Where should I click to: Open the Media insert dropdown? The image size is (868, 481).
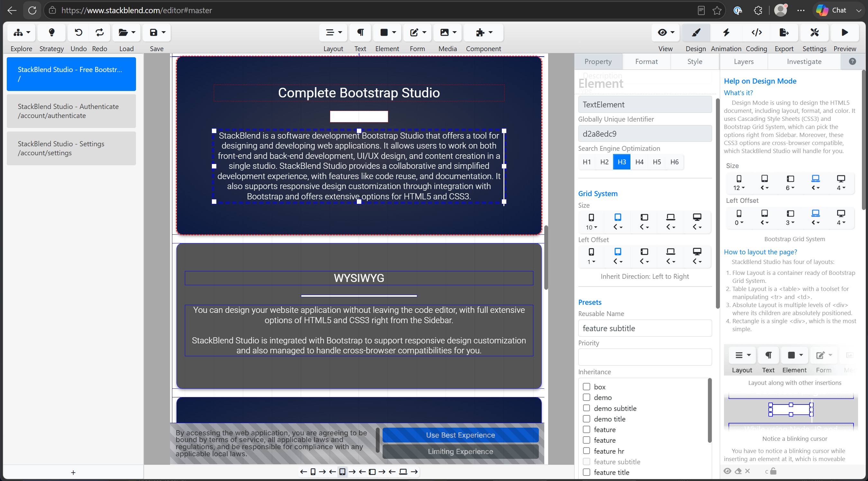[x=448, y=32]
